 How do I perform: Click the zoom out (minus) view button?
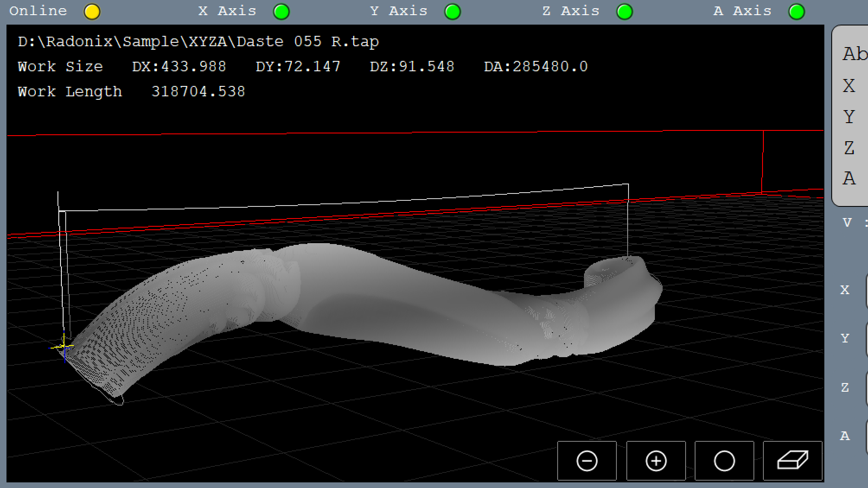[x=587, y=461]
